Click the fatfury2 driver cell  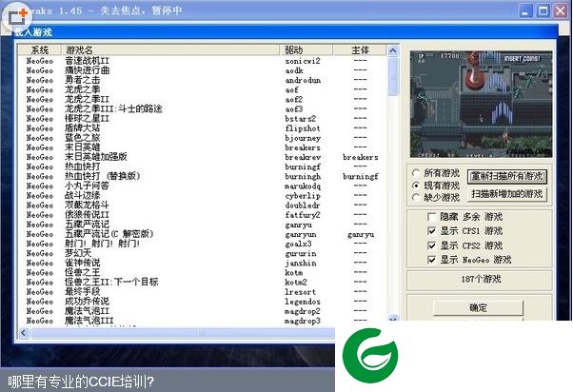point(303,215)
